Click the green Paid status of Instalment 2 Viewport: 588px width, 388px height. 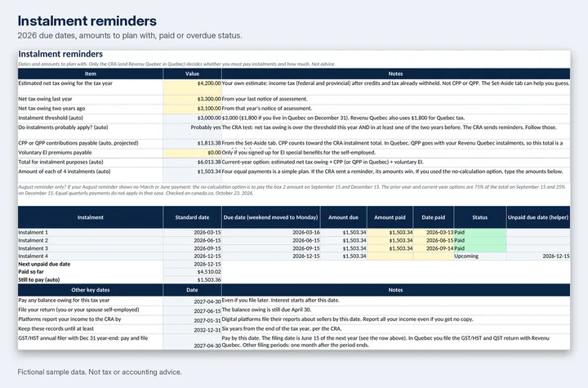click(480, 240)
